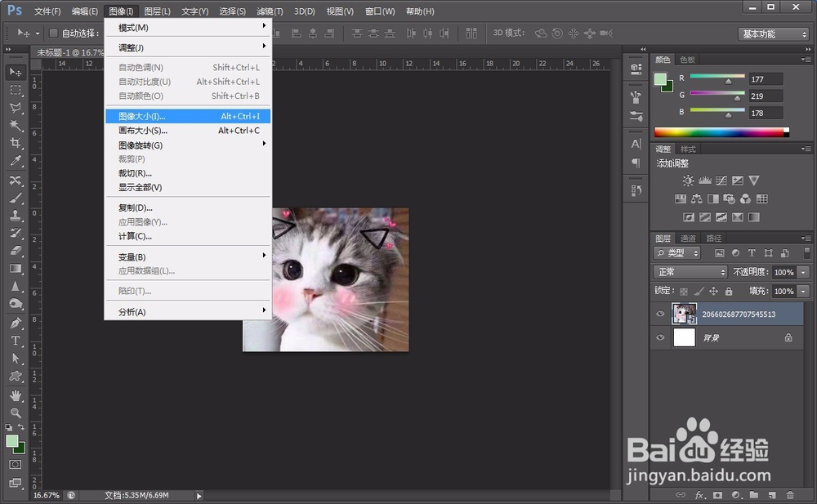Choose 复制(D)... menu item

point(188,207)
